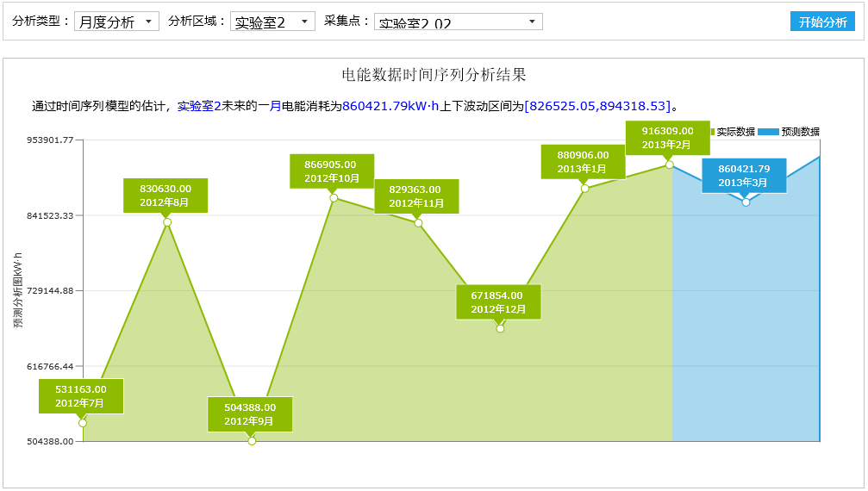Click the 2013年2月 data point marker
This screenshot has height=491, width=868.
click(x=669, y=165)
